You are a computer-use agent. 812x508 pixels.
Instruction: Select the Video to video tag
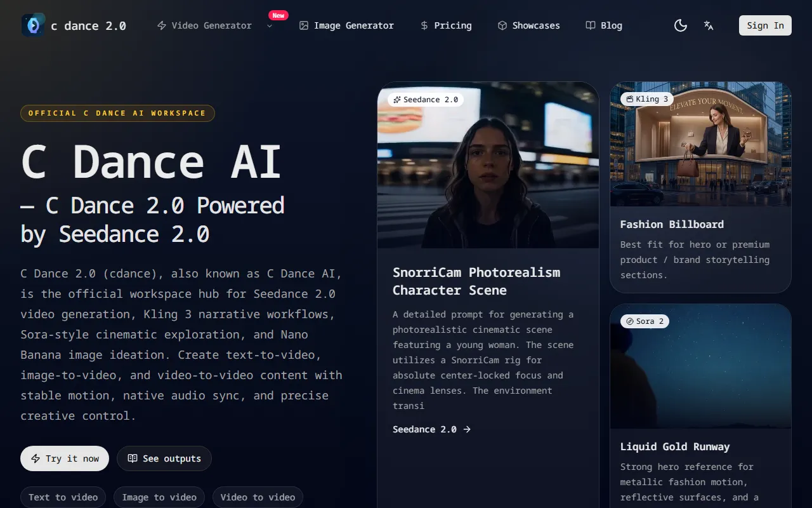pyautogui.click(x=258, y=497)
